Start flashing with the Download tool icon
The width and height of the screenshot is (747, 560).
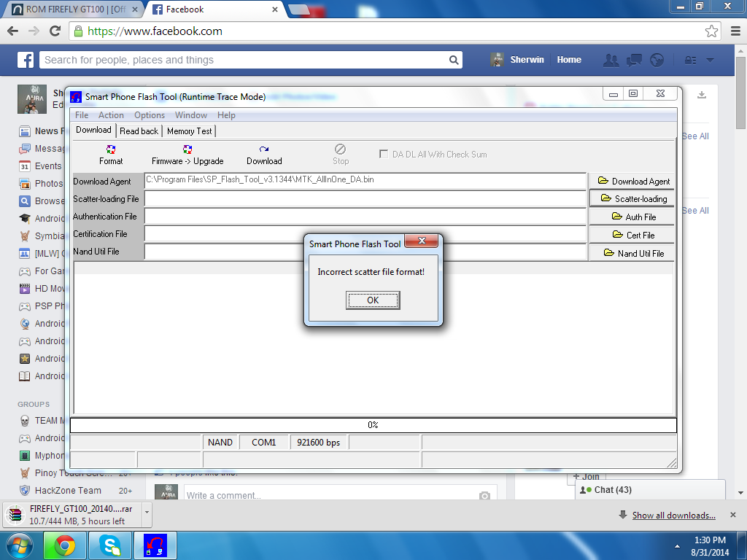pos(264,155)
